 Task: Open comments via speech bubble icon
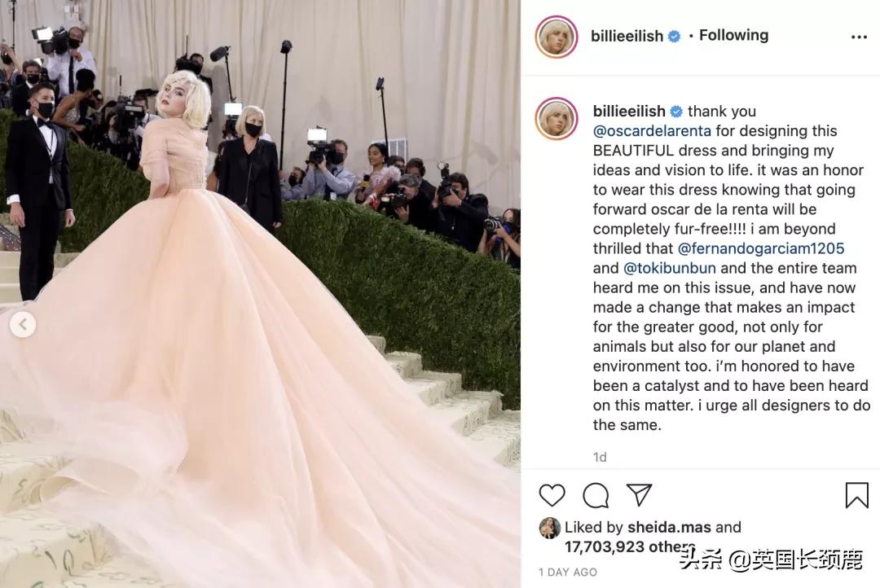(596, 495)
